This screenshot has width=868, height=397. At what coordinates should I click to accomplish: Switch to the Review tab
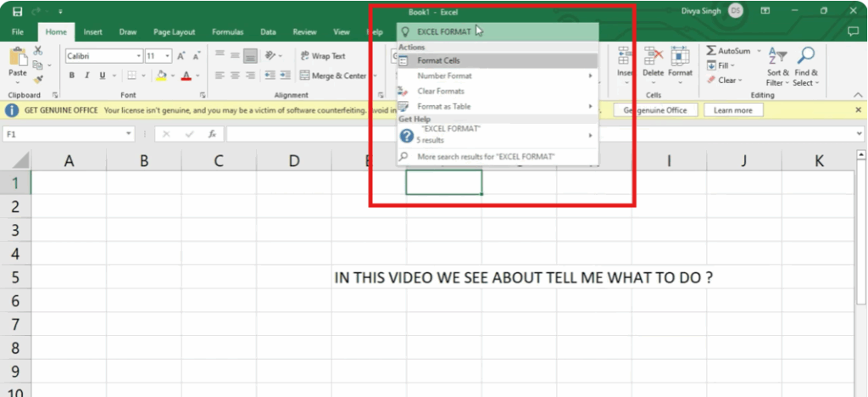[305, 32]
